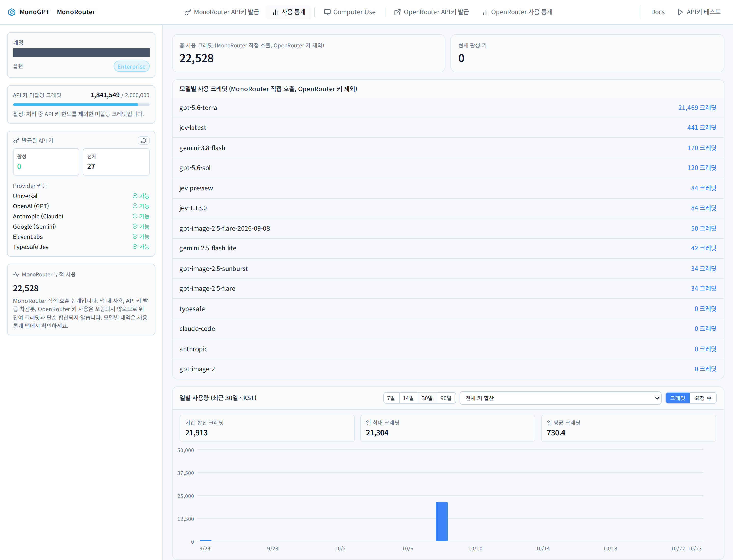Click the bar chart icon on 사용 통계 tab
Viewport: 733px width, 560px height.
tap(275, 12)
